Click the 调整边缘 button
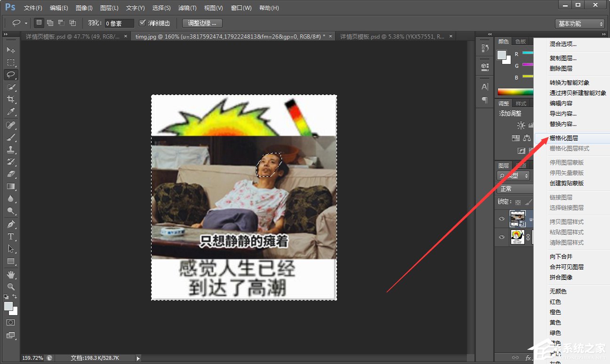This screenshot has width=610, height=364. point(202,23)
